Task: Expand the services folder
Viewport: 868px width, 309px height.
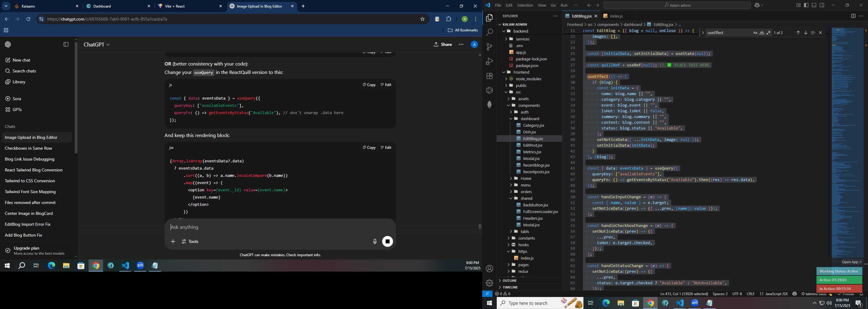Action: 506,39
